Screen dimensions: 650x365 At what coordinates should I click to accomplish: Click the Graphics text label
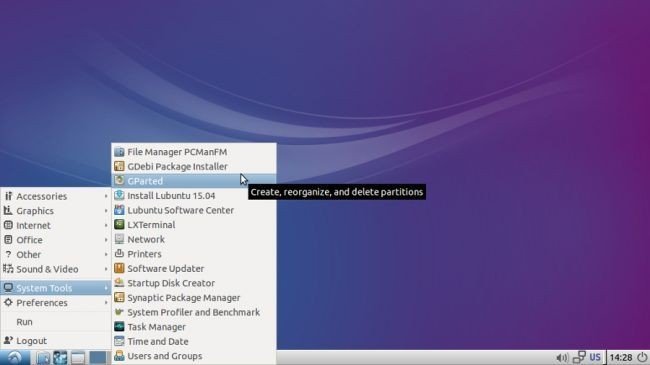pos(35,211)
